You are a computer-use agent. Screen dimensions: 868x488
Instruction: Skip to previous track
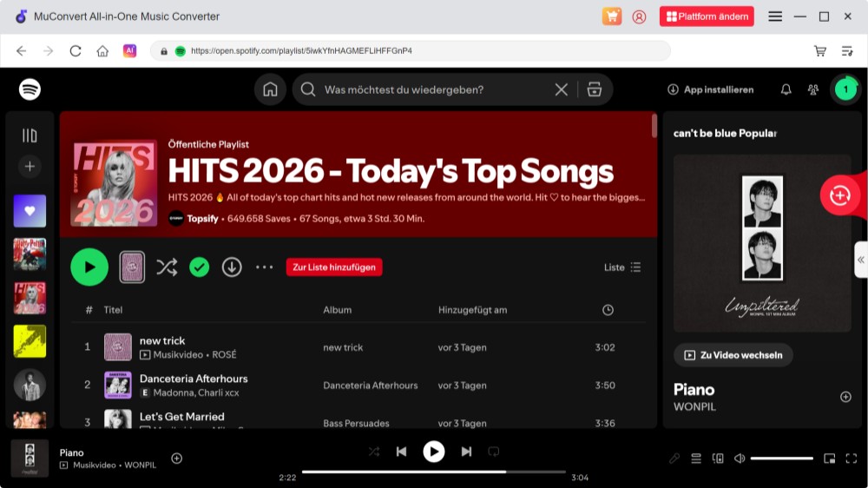(x=401, y=452)
